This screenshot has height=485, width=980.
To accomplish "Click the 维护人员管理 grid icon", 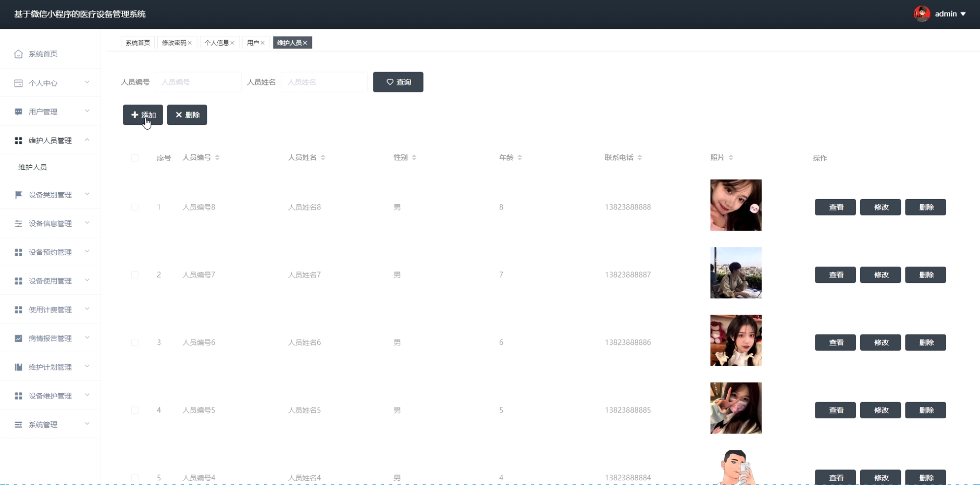I will coord(19,141).
